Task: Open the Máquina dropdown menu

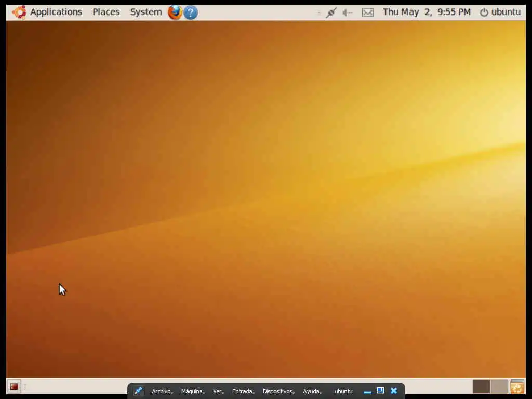Action: [x=193, y=391]
